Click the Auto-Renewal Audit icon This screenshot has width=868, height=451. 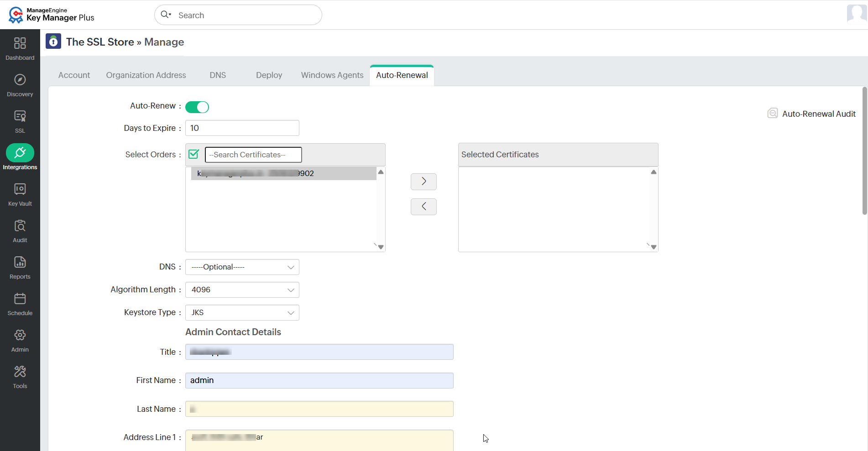click(772, 113)
